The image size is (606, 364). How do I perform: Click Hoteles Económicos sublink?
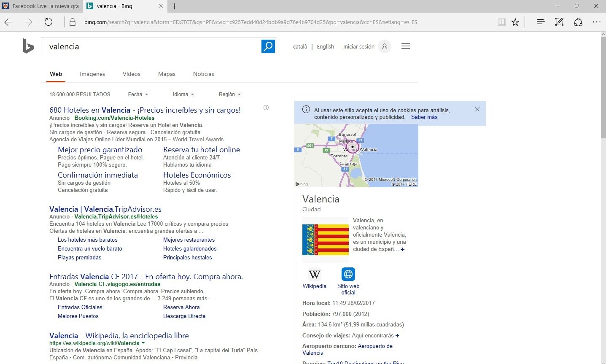click(x=197, y=175)
